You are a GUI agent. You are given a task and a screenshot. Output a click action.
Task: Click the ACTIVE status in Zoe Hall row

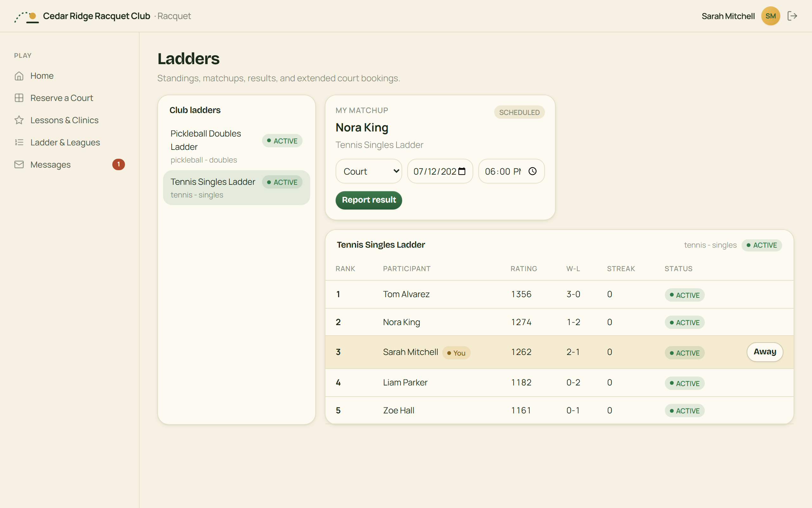coord(684,411)
